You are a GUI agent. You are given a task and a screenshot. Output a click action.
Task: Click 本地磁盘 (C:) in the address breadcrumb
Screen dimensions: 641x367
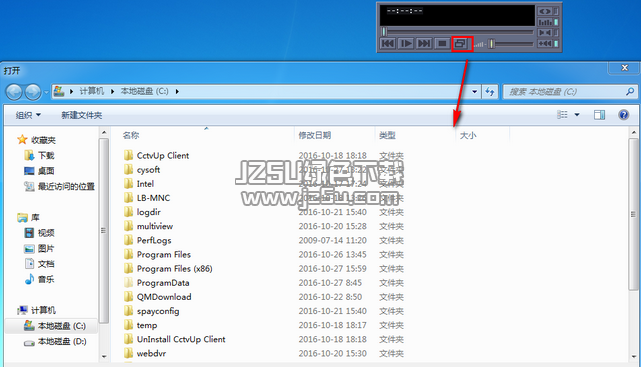pyautogui.click(x=144, y=91)
